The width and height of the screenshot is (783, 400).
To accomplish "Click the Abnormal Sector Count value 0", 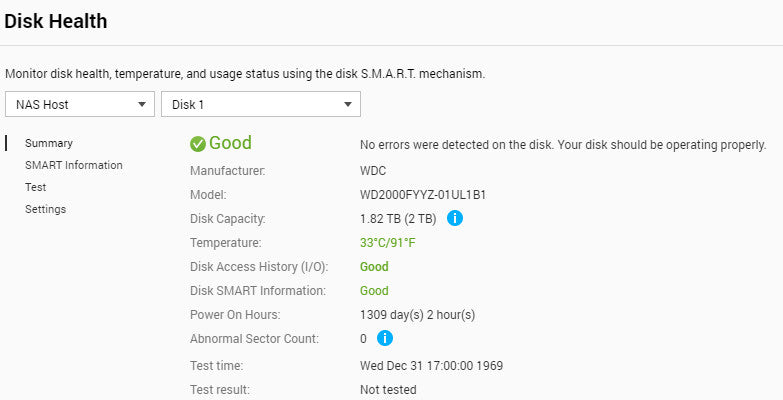I will pyautogui.click(x=363, y=339).
